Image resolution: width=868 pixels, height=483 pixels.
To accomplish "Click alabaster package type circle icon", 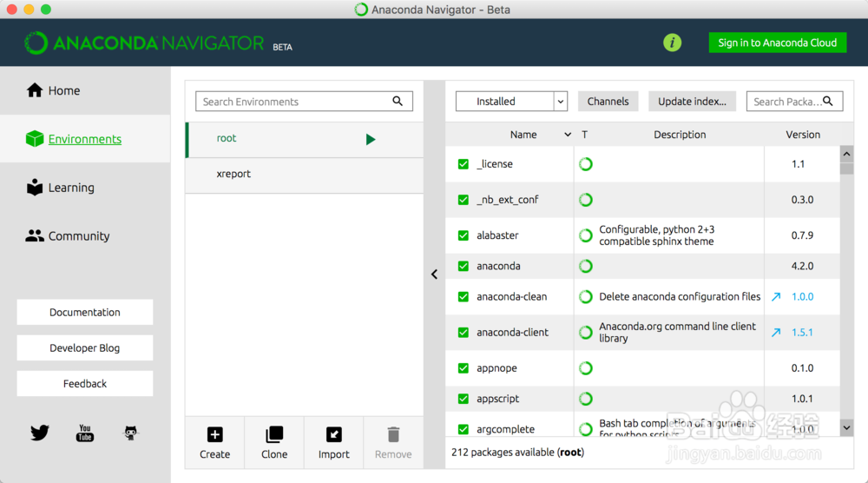I will tap(586, 235).
